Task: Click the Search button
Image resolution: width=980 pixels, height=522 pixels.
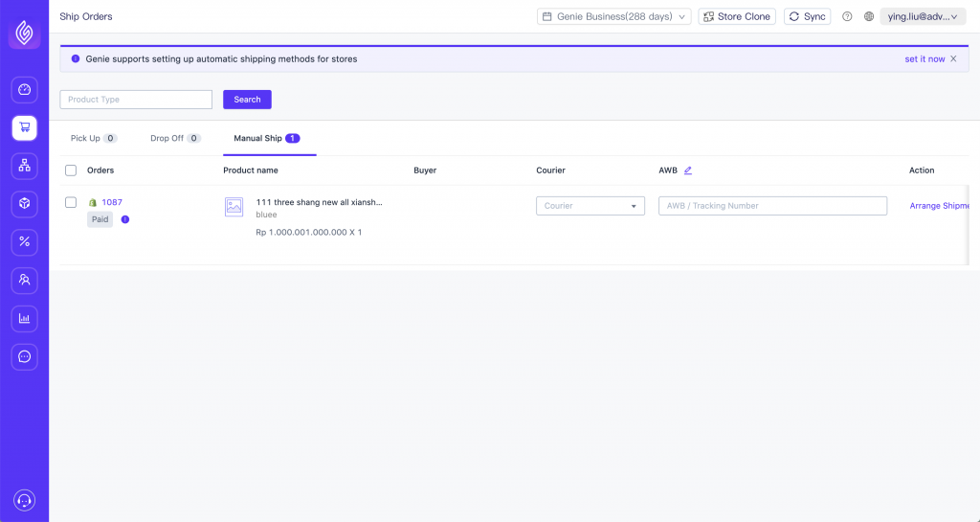Action: (247, 100)
